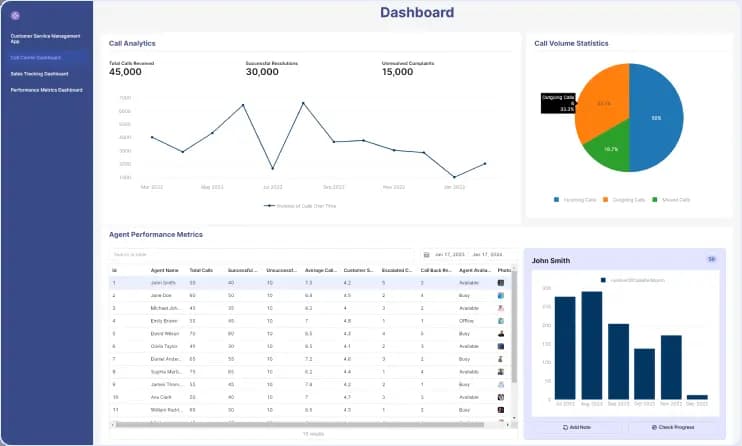Switch to Sales Tracking Dashboard
This screenshot has width=742, height=446.
click(x=40, y=73)
